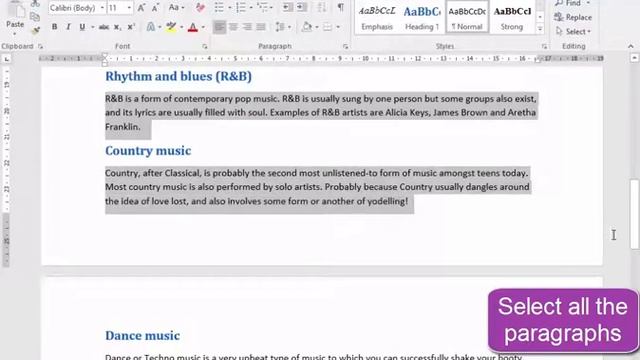Click the Decrease Indent icon
Screen dimensions: 640x360
point(288,7)
